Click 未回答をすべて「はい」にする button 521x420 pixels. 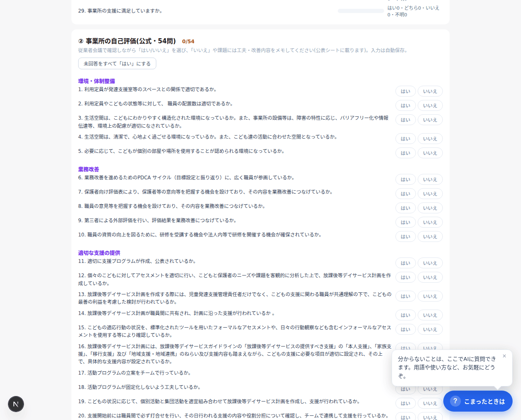point(117,63)
